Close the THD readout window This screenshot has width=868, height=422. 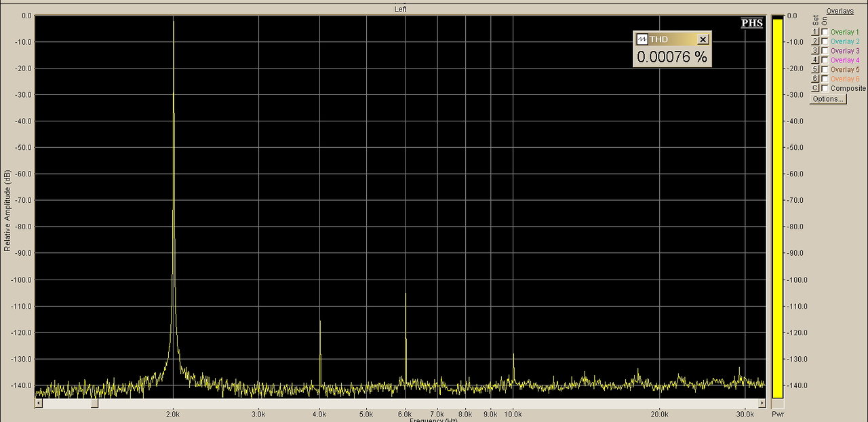coord(703,39)
